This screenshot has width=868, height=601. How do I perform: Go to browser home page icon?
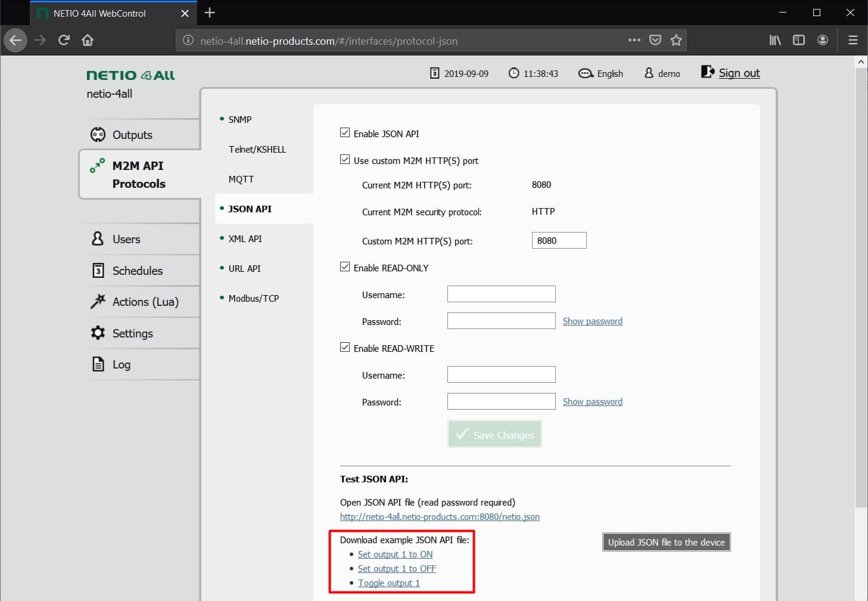click(x=88, y=41)
